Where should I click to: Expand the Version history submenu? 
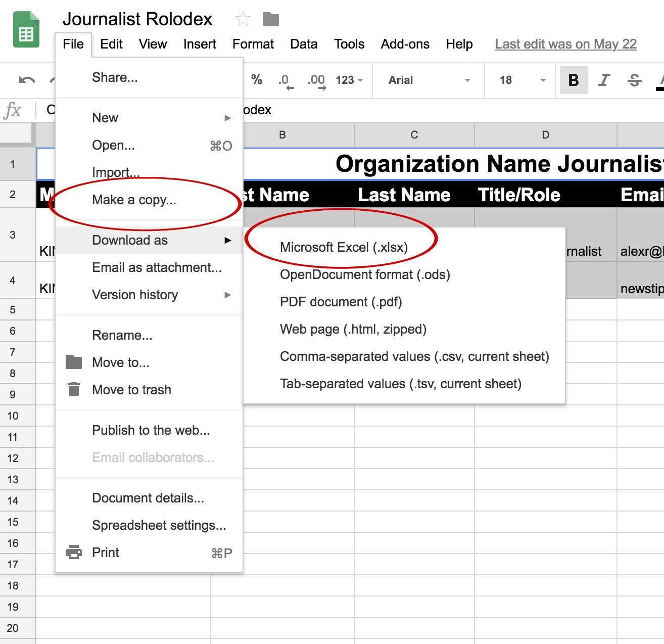149,295
